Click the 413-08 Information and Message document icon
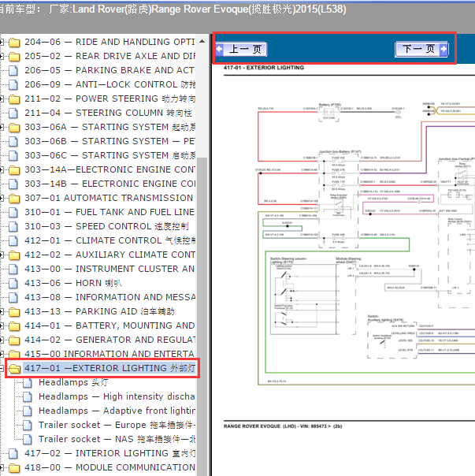Screen dimensions: 475x476 click(x=13, y=298)
